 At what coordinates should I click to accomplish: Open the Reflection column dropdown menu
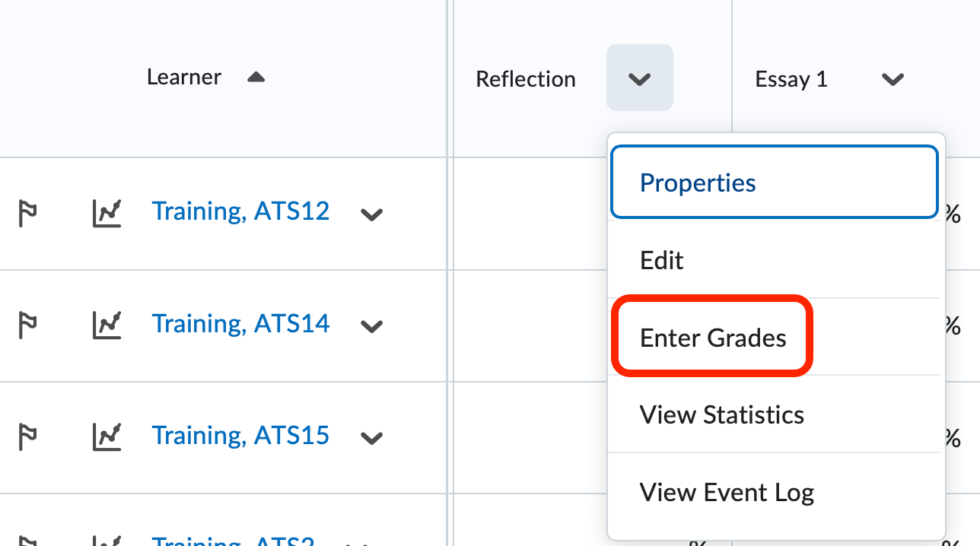[x=639, y=78]
